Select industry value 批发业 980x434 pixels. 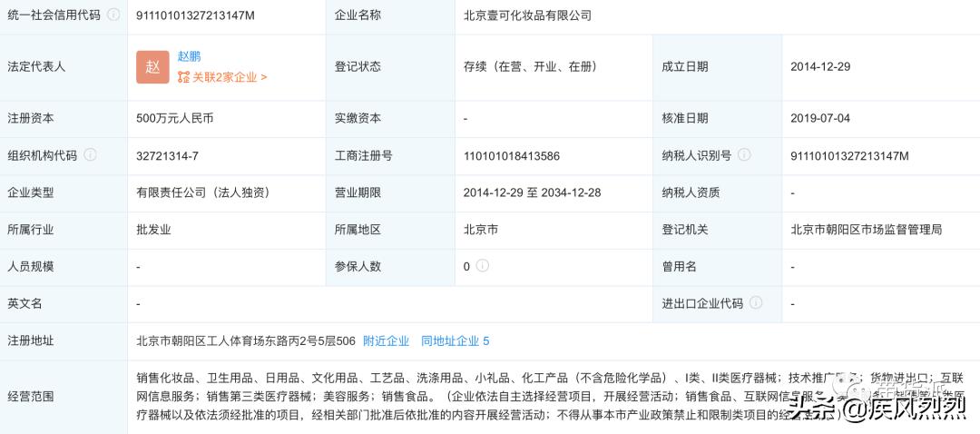click(x=153, y=230)
